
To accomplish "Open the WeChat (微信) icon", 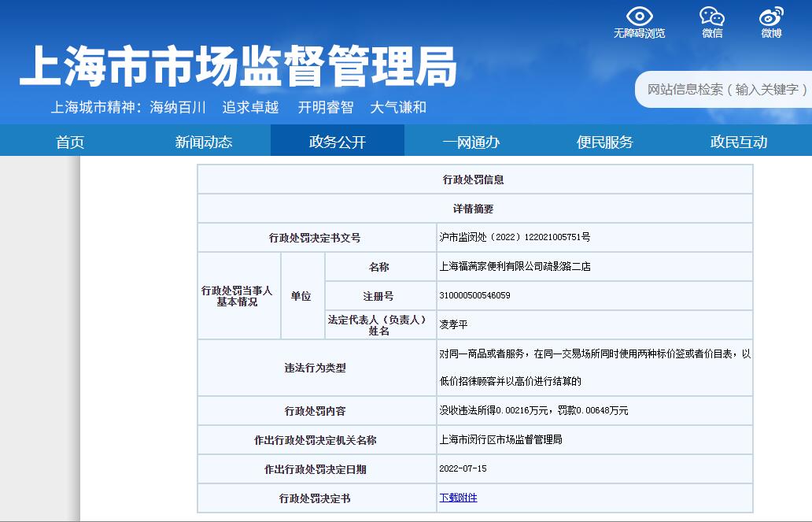I will [712, 17].
